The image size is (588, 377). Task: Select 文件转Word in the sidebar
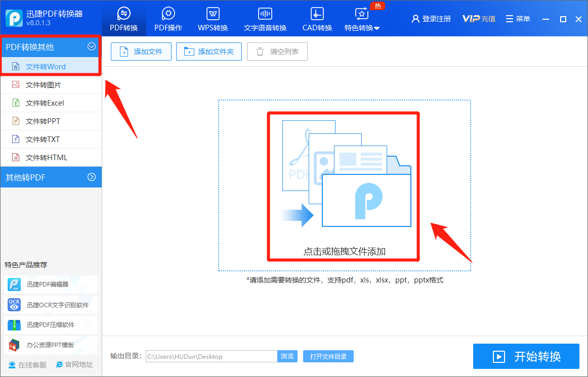(x=51, y=66)
